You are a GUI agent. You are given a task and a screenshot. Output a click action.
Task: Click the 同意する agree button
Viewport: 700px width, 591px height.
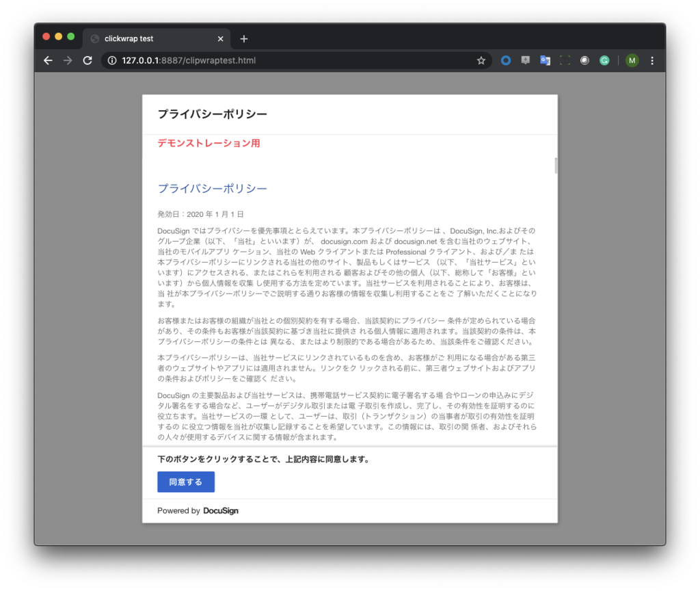point(186,482)
